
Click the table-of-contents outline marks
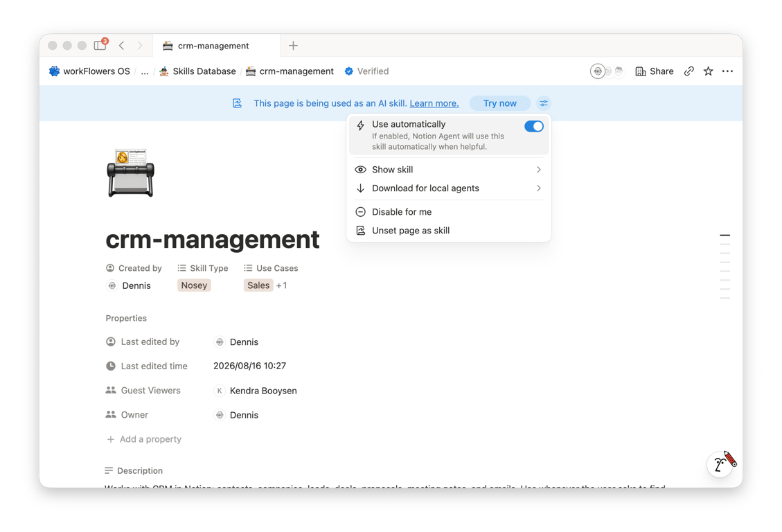pyautogui.click(x=725, y=266)
